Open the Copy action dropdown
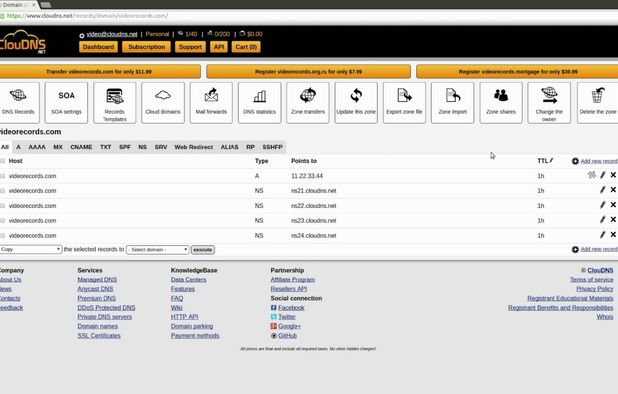The width and height of the screenshot is (618, 394). tap(31, 249)
